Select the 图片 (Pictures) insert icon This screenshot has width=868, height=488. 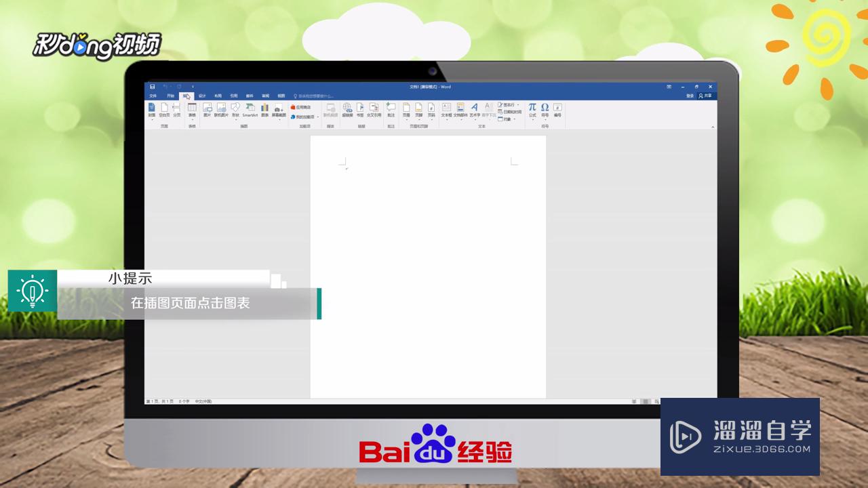pos(207,108)
